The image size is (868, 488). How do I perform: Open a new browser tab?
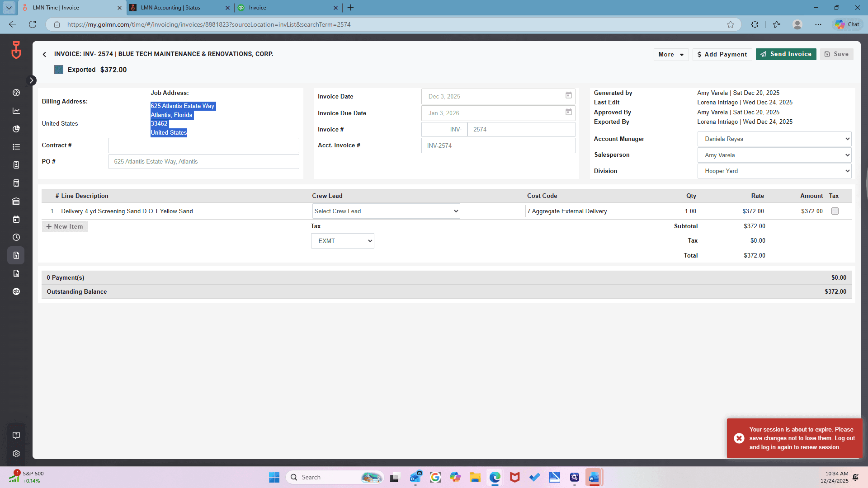pos(350,8)
